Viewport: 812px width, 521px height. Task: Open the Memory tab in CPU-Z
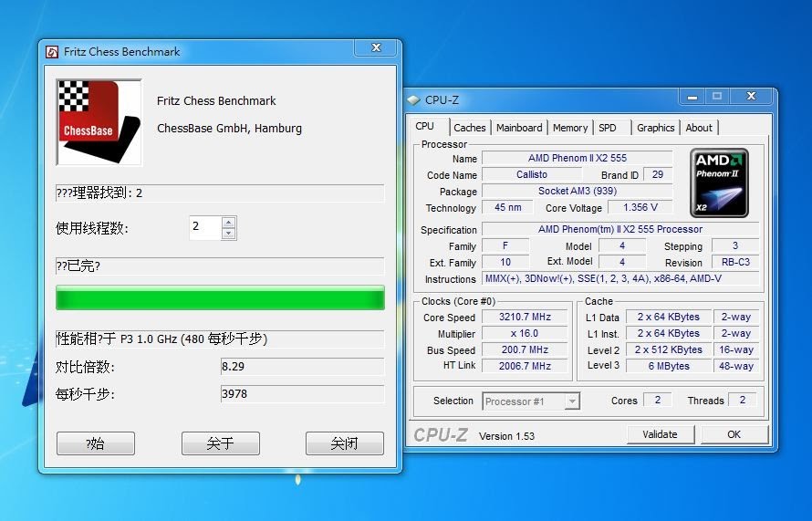[x=570, y=128]
